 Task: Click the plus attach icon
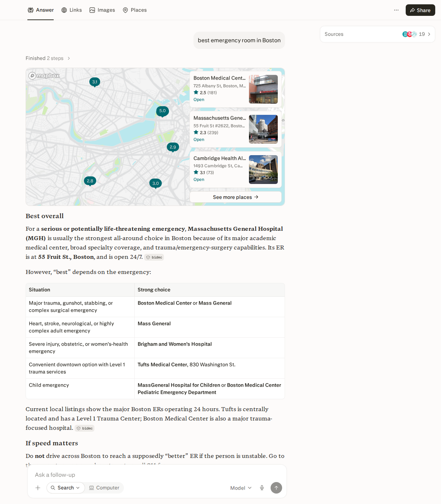coord(38,488)
